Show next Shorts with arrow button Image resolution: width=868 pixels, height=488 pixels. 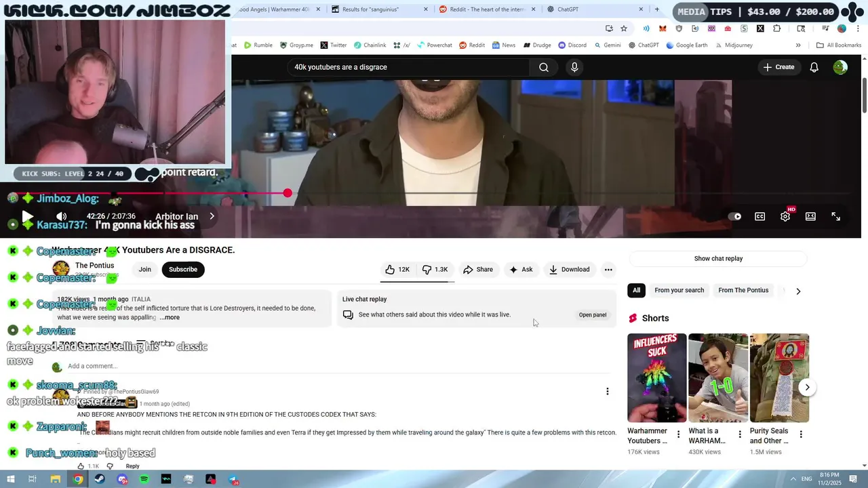coord(807,387)
